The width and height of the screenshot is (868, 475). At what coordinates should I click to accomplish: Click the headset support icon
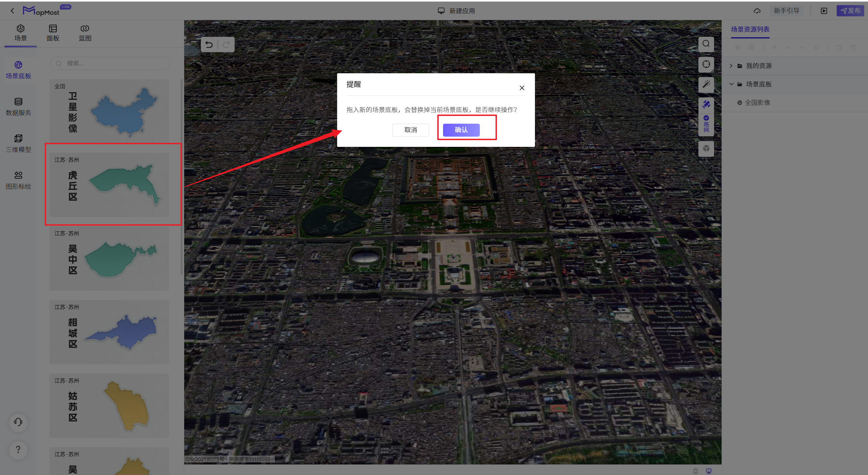point(18,422)
